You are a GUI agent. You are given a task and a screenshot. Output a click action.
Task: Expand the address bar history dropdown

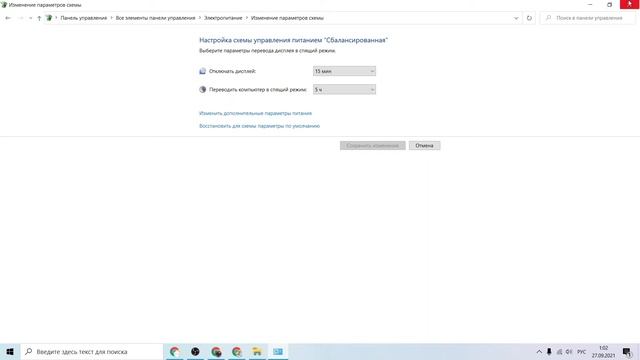click(516, 18)
